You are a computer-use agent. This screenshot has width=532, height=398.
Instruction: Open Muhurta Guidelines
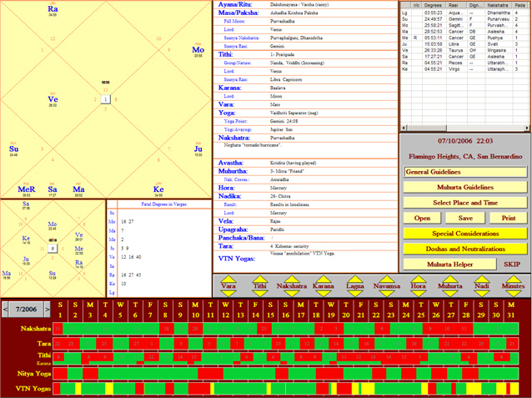point(465,188)
